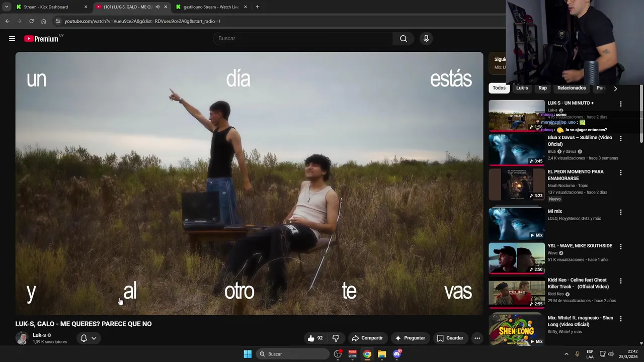The width and height of the screenshot is (644, 362).
Task: Open options for Blua x Davus Sublime video
Action: click(x=620, y=138)
